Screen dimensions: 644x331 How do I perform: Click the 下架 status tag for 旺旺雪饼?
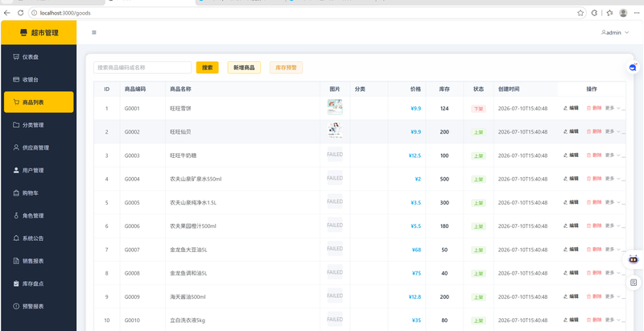pos(478,109)
